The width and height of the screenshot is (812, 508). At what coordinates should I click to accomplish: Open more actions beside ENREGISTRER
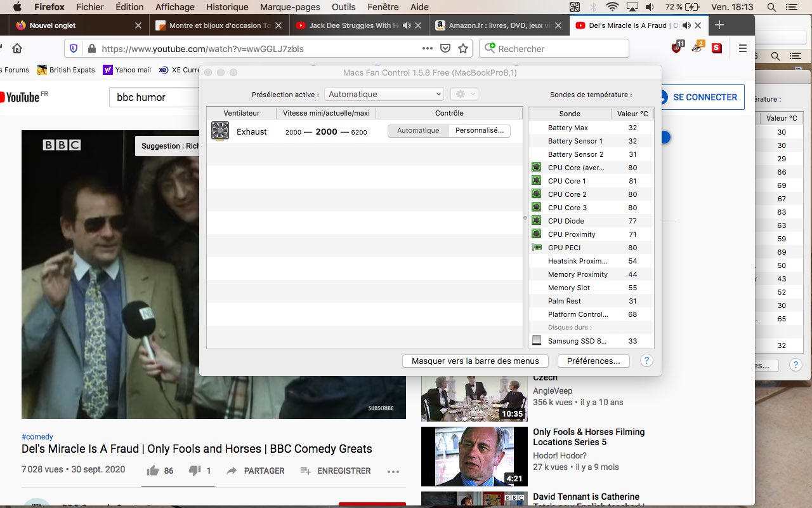coord(393,471)
